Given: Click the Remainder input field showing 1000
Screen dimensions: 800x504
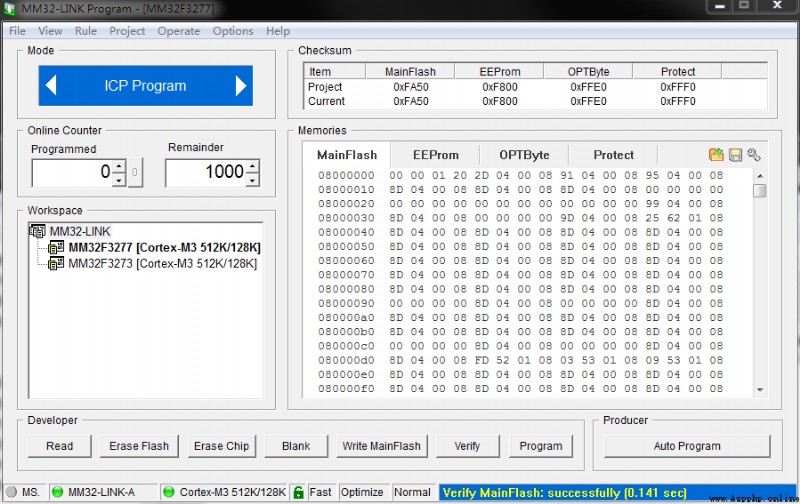Looking at the screenshot, I should 206,172.
